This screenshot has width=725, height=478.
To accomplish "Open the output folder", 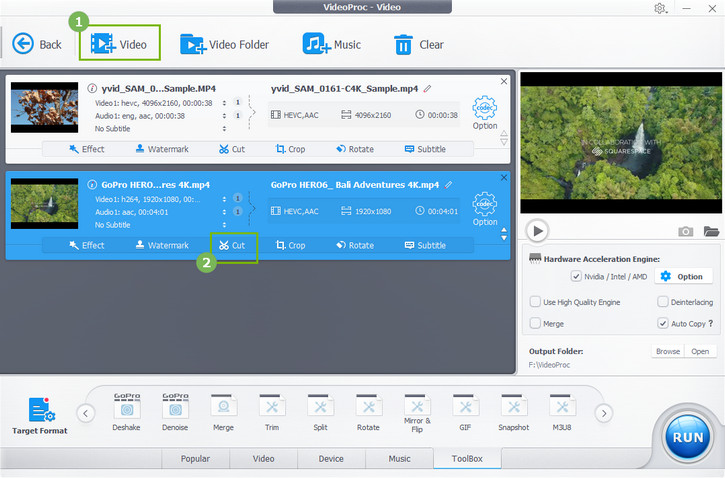I will (700, 351).
